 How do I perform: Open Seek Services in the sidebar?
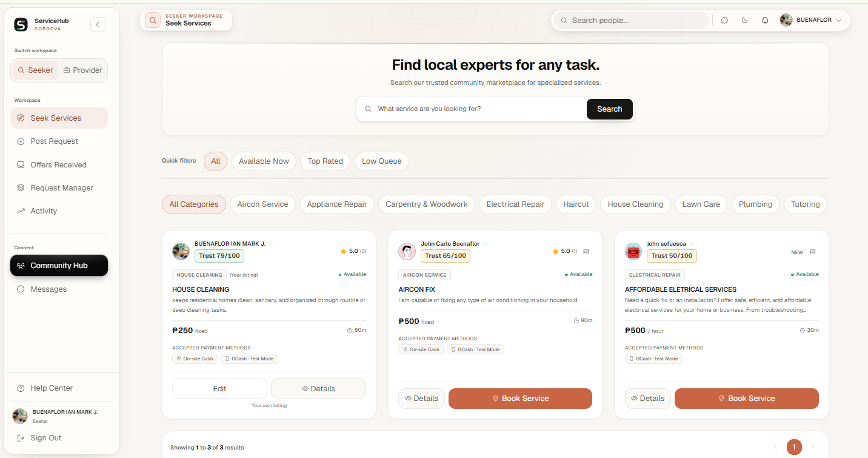point(59,118)
